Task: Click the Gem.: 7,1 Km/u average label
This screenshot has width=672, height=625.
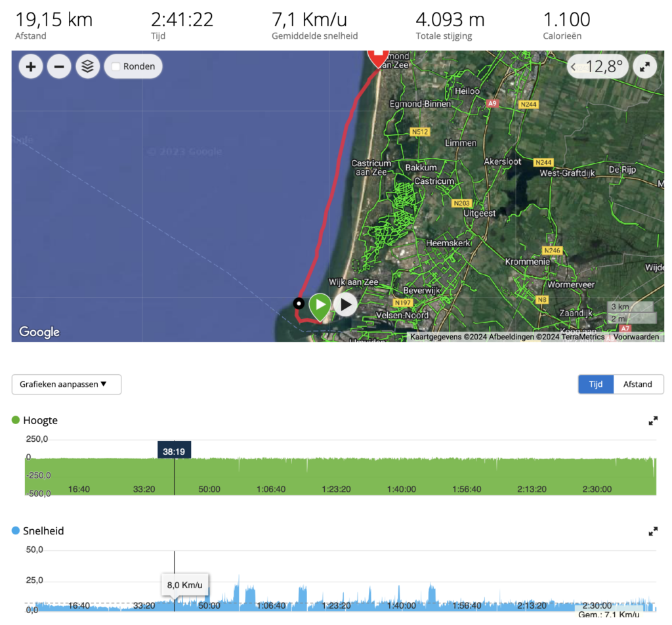Action: point(608,614)
